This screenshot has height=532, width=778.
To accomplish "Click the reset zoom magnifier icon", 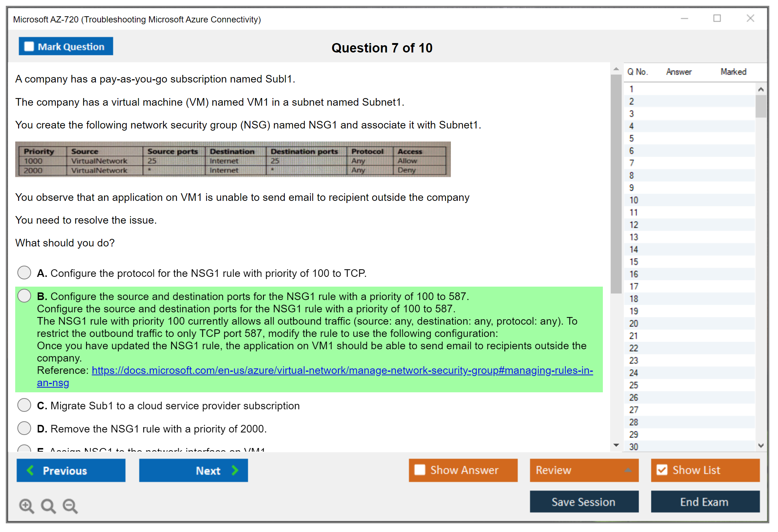I will 48,506.
